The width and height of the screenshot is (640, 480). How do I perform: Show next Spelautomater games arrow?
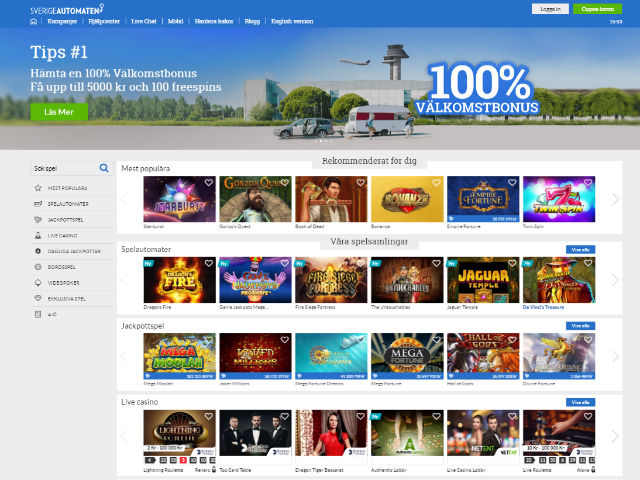pos(615,280)
